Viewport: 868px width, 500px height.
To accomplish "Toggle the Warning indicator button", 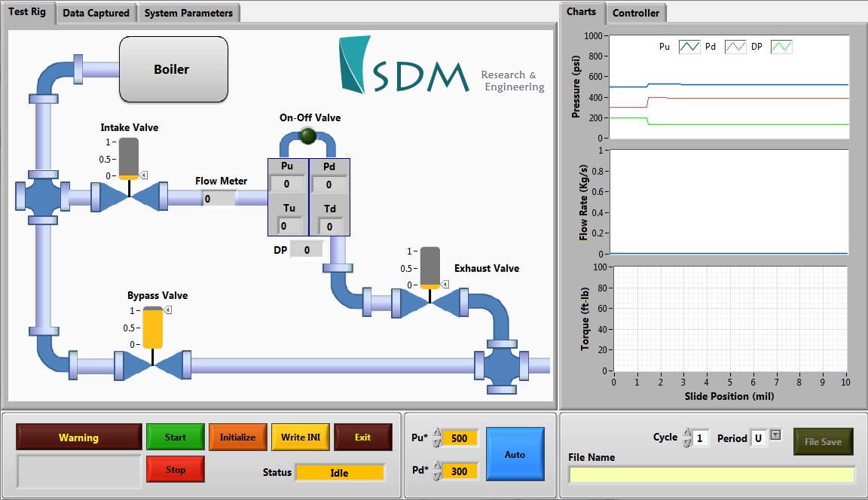I will pyautogui.click(x=79, y=437).
